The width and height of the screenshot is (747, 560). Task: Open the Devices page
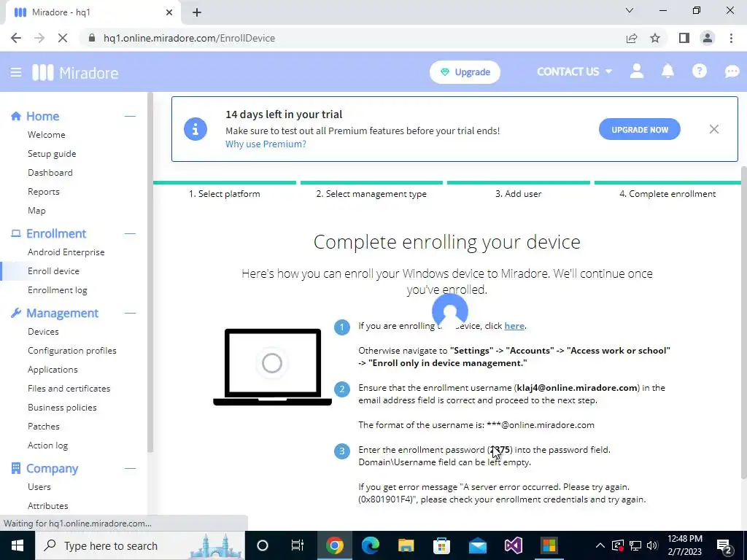point(43,332)
